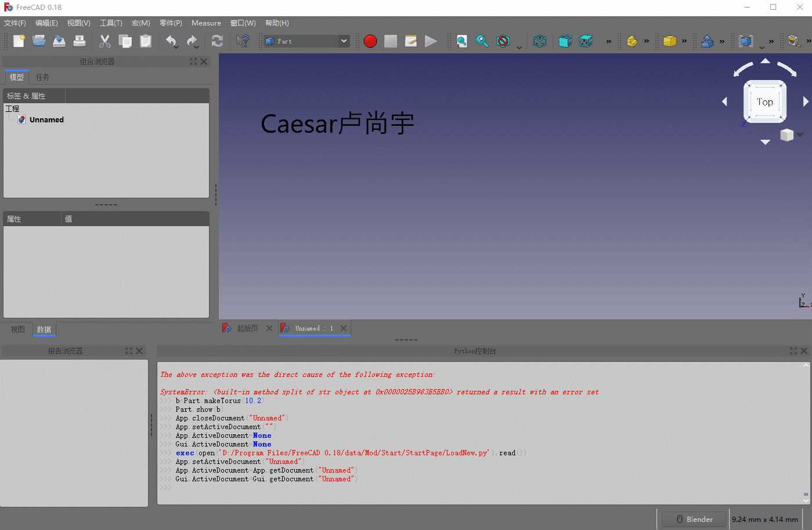Open the 视图(V) menu

[78, 23]
